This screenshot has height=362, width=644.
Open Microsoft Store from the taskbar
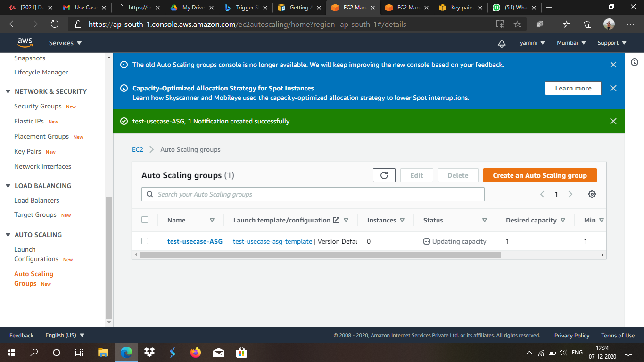tap(241, 353)
